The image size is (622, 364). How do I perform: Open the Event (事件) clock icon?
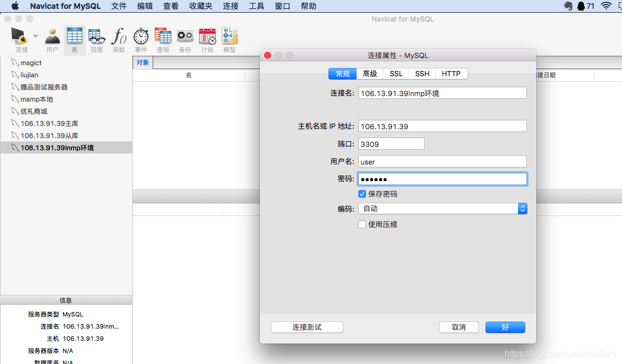pos(141,36)
